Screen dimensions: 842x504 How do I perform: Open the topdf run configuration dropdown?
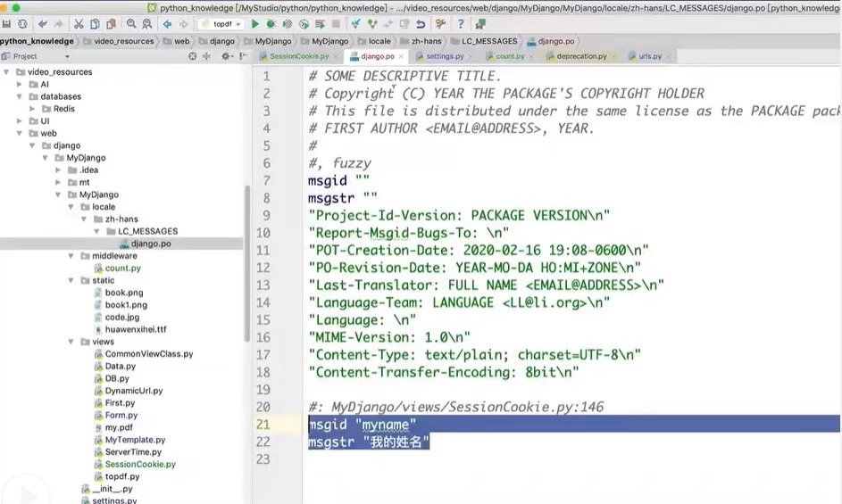pos(221,24)
